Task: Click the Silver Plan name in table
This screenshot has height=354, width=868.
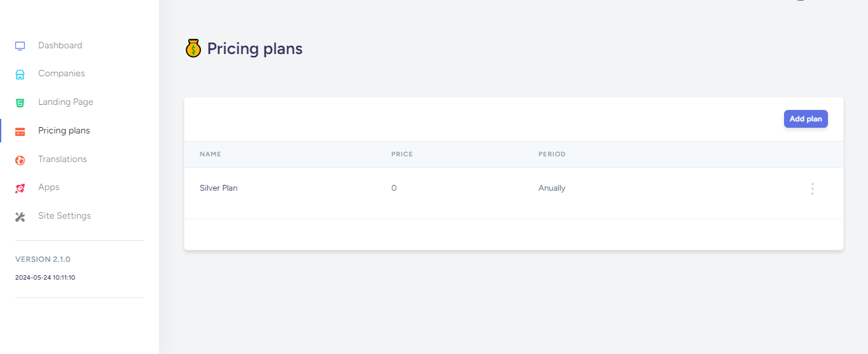Action: point(218,188)
